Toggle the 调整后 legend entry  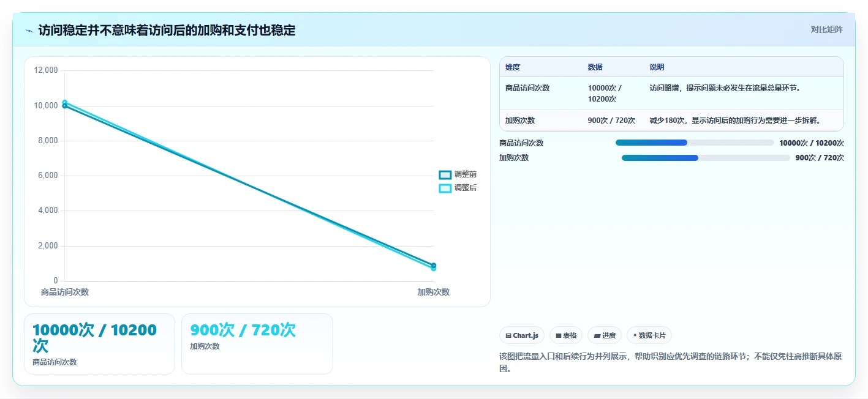458,188
